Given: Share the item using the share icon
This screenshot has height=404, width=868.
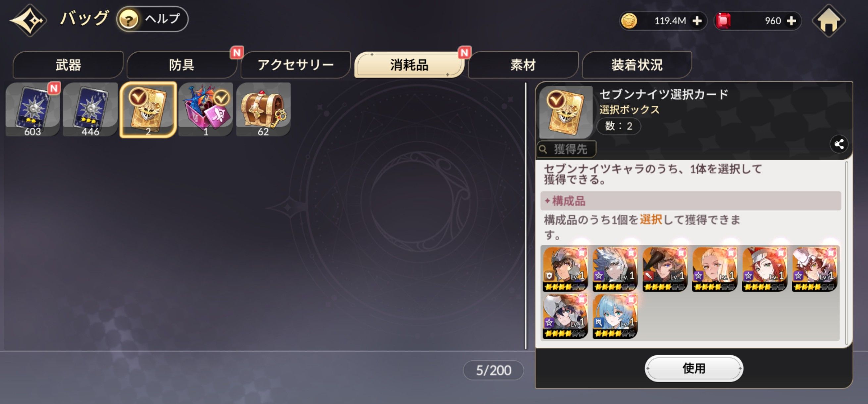Looking at the screenshot, I should [839, 144].
